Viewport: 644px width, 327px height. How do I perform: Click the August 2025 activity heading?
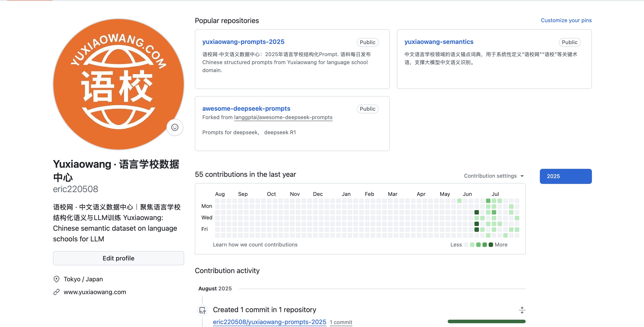[215, 288]
